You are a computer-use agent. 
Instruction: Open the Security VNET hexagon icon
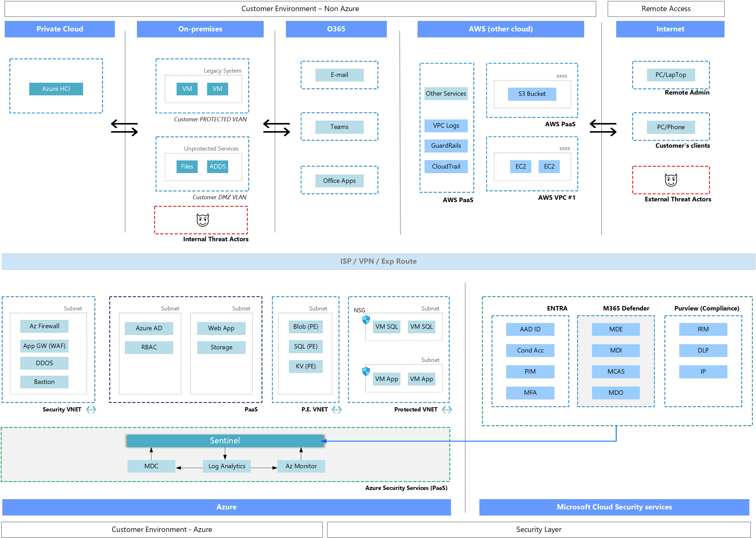coord(91,410)
